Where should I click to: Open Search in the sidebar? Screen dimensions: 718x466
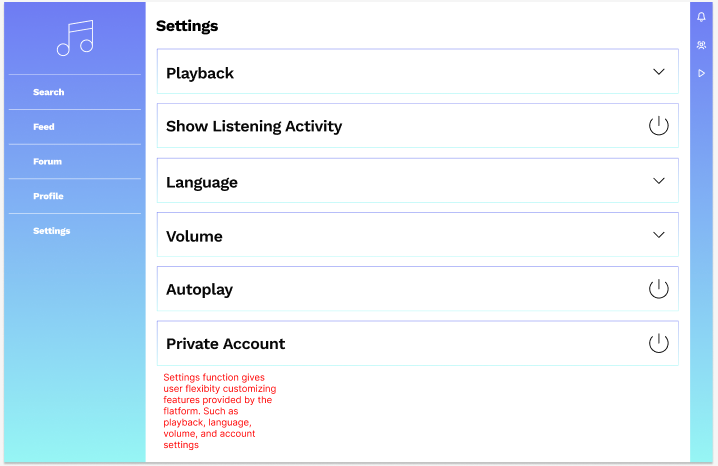49,92
